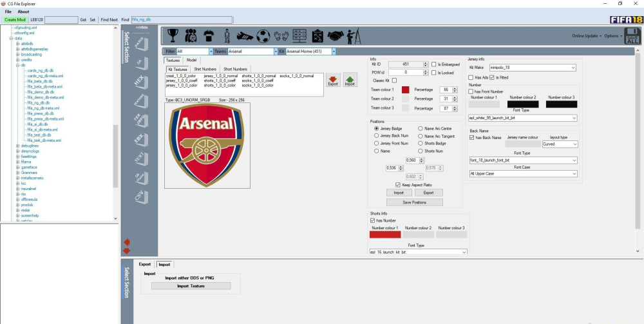Collapse the db tree folder

tap(17, 65)
